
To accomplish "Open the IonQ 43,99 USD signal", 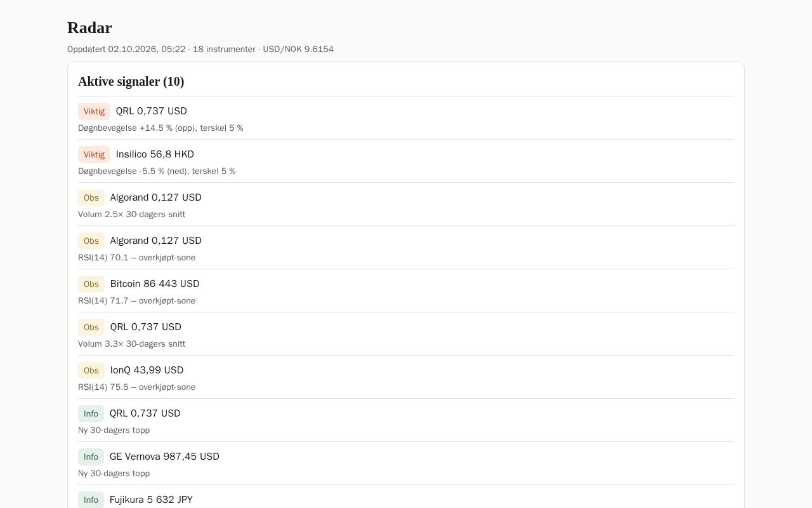I will (x=147, y=370).
